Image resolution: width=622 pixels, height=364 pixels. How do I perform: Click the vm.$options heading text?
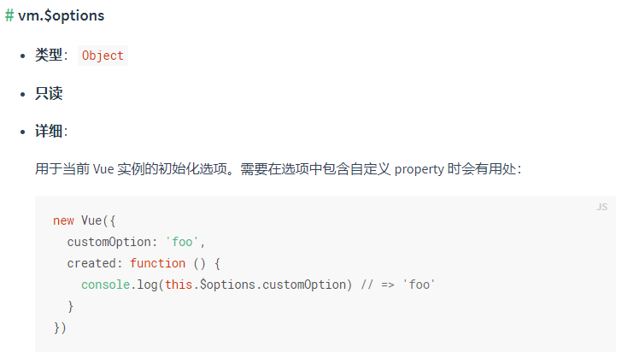[62, 16]
